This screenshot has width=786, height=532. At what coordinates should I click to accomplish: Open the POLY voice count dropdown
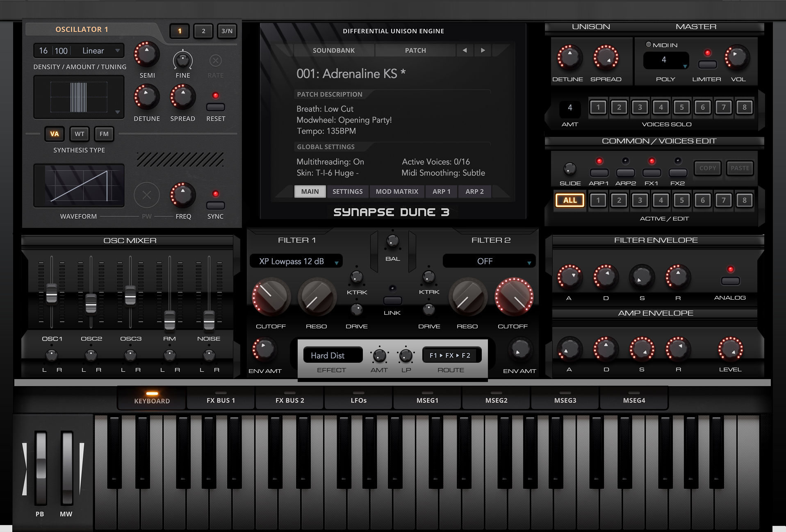666,60
